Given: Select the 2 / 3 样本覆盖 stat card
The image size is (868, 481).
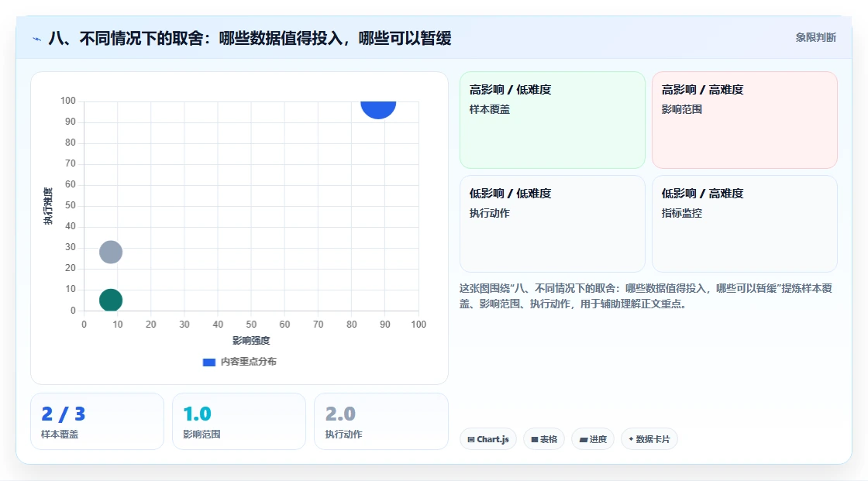Looking at the screenshot, I should click(x=98, y=421).
